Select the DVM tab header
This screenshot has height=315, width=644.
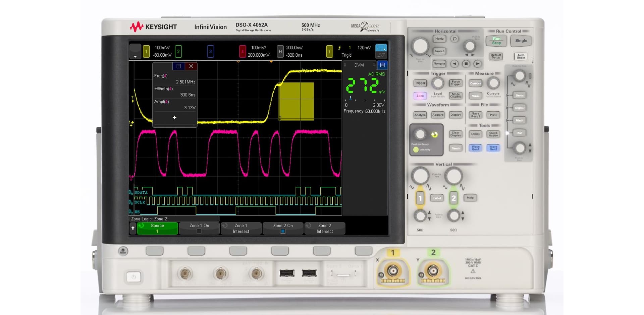[x=359, y=65]
